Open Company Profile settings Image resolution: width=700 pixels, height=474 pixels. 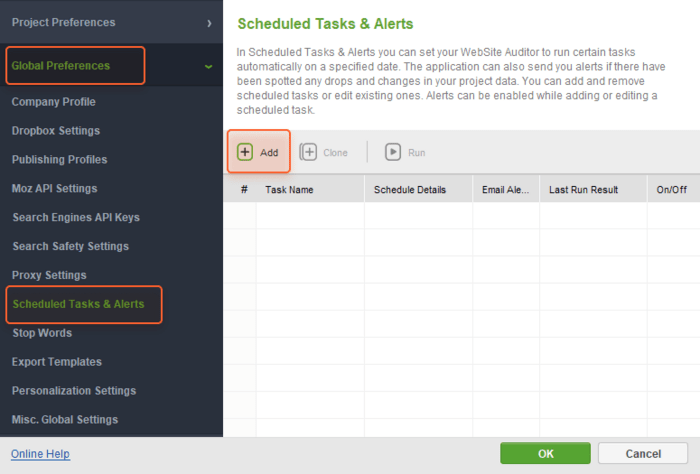pyautogui.click(x=54, y=102)
